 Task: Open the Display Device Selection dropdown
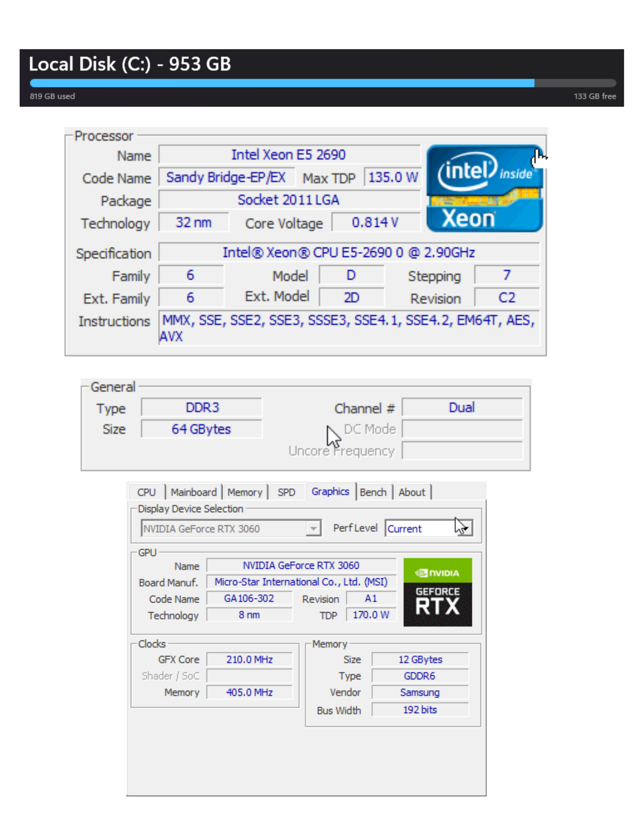point(313,528)
